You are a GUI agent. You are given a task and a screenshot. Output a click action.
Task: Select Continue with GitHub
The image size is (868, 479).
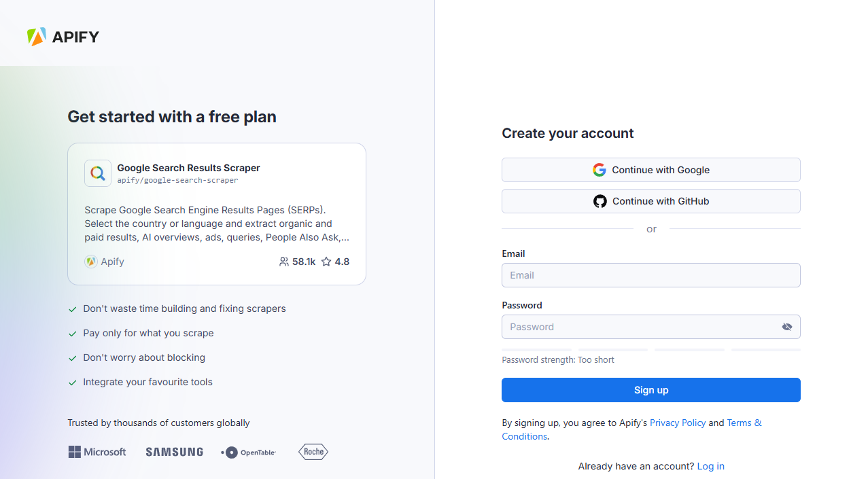coord(650,201)
